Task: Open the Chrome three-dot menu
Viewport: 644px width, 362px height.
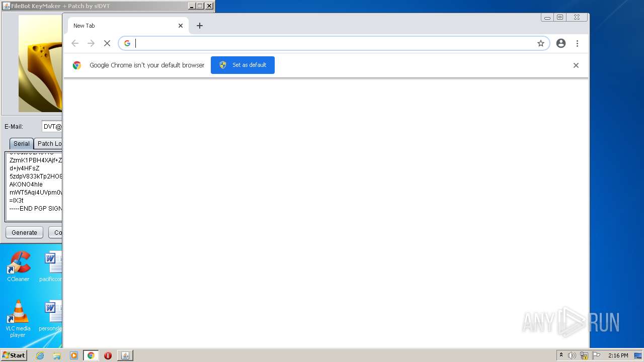Action: 577,44
